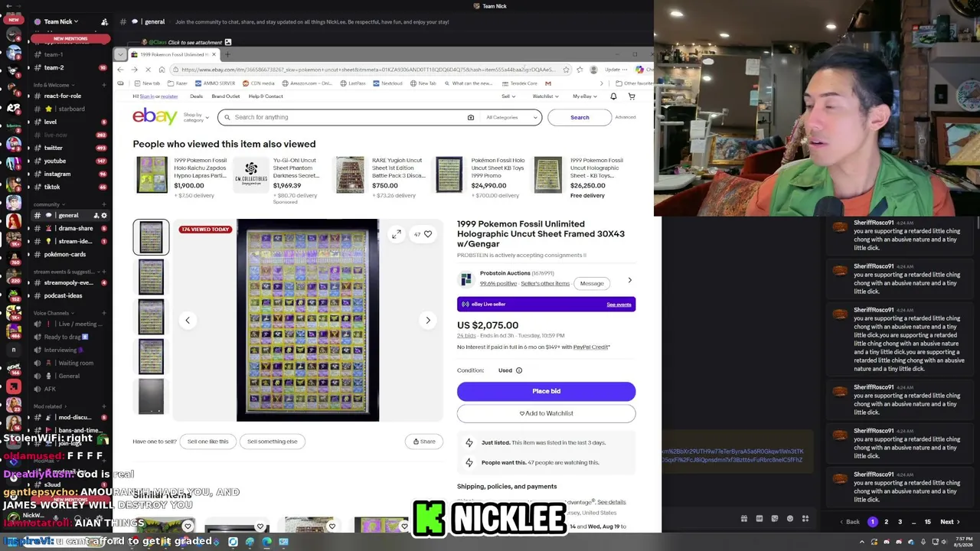
Task: Open the All Categories search dropdown
Action: click(511, 117)
